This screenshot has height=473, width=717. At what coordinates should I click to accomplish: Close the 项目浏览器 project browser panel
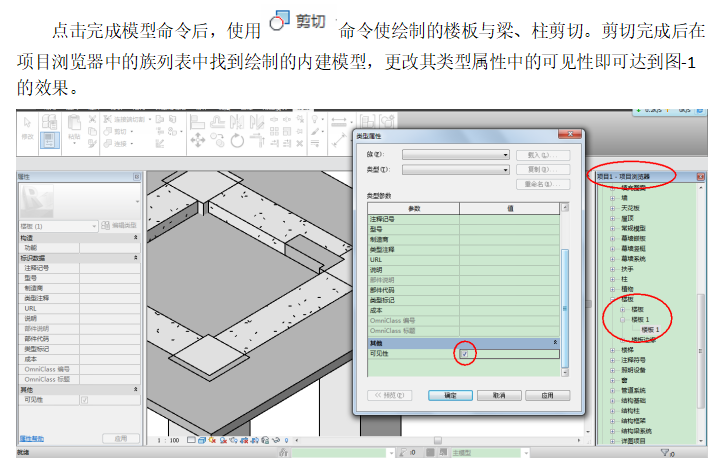(x=700, y=177)
